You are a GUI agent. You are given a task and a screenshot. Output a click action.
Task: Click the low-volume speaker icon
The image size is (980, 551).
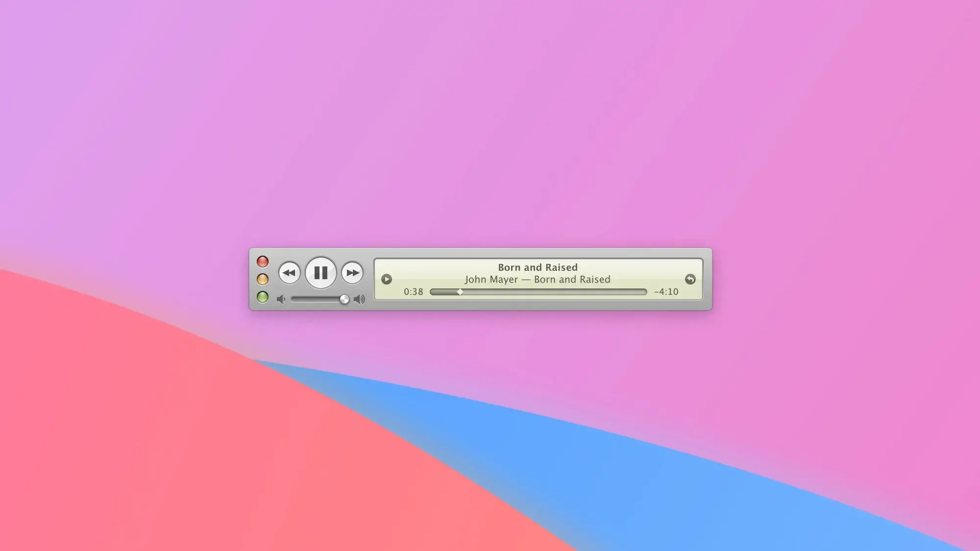(281, 299)
